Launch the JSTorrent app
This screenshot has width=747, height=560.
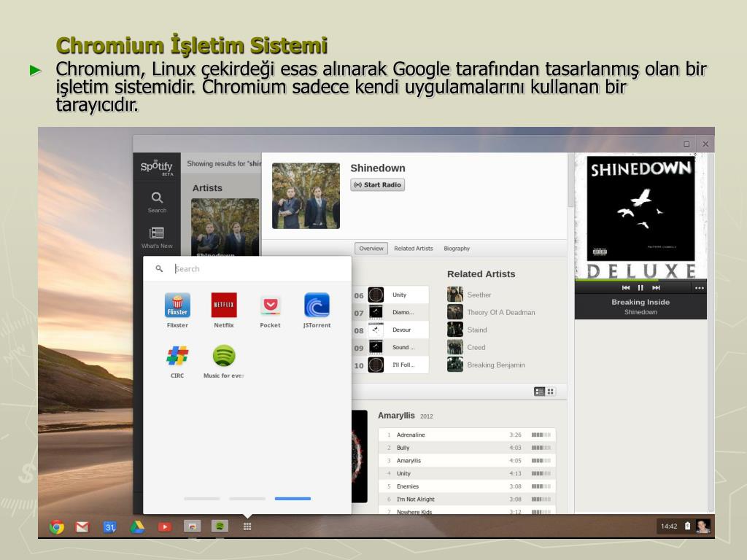coord(317,306)
